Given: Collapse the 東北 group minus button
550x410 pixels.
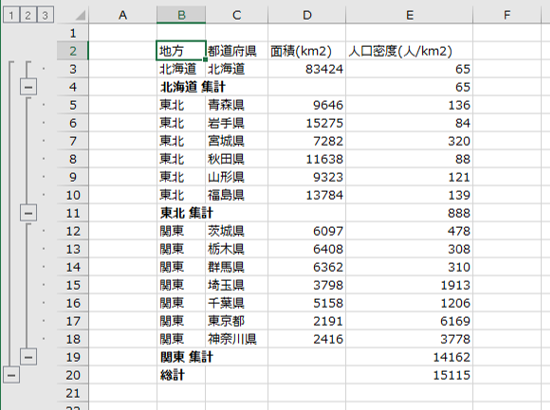Looking at the screenshot, I should pos(28,213).
